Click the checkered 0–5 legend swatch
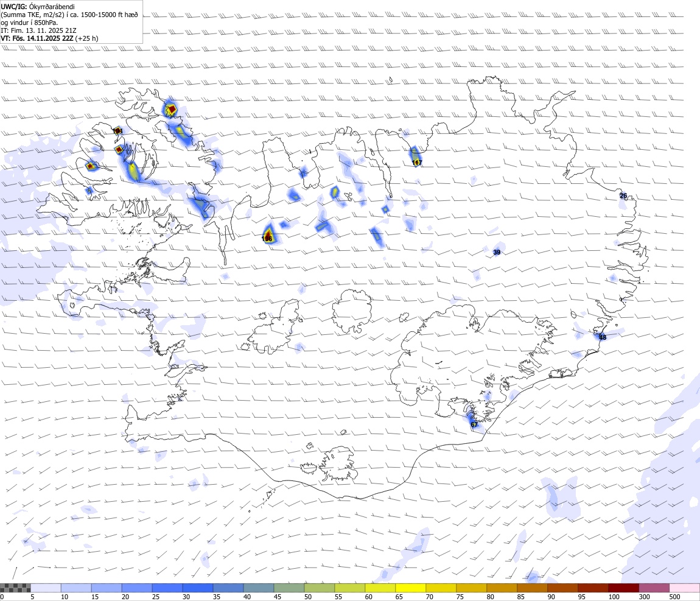700x601 pixels. coord(15,588)
